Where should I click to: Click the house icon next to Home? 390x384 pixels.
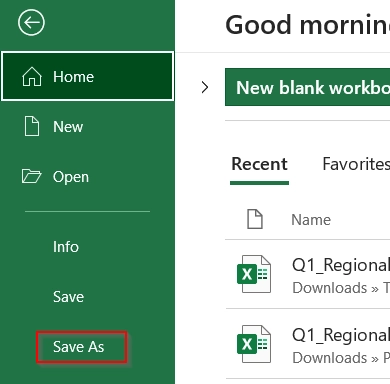(32, 76)
